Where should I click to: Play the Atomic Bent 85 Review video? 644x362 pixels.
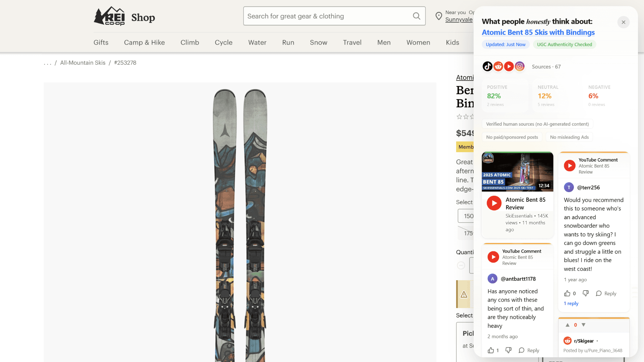pos(494,203)
